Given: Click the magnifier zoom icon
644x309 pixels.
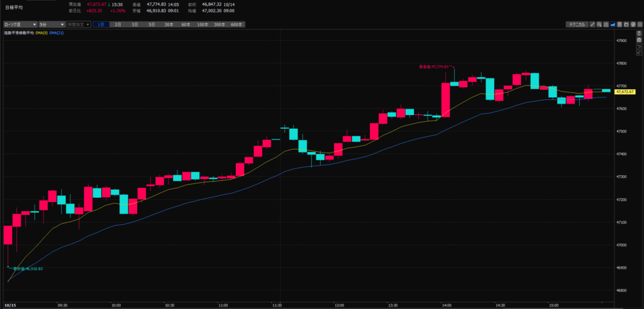Looking at the screenshot, I should 599,24.
